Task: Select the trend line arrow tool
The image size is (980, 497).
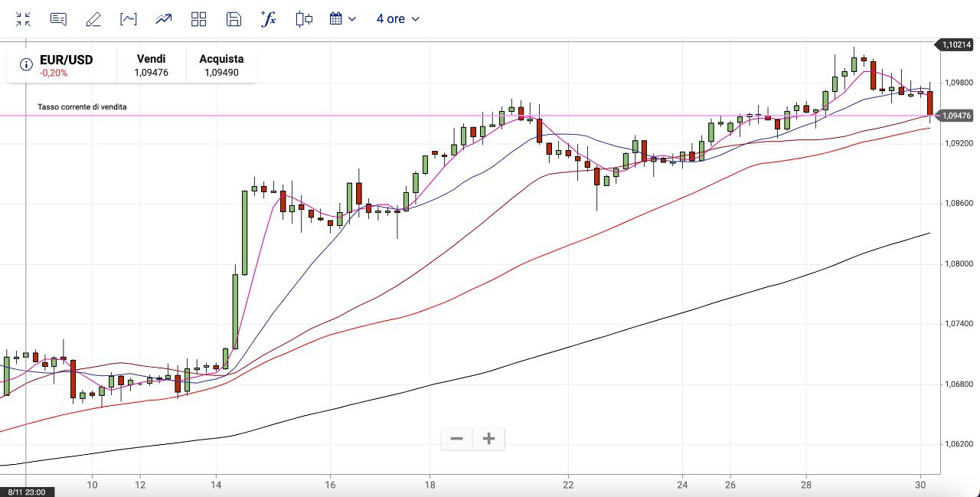Action: coord(163,19)
